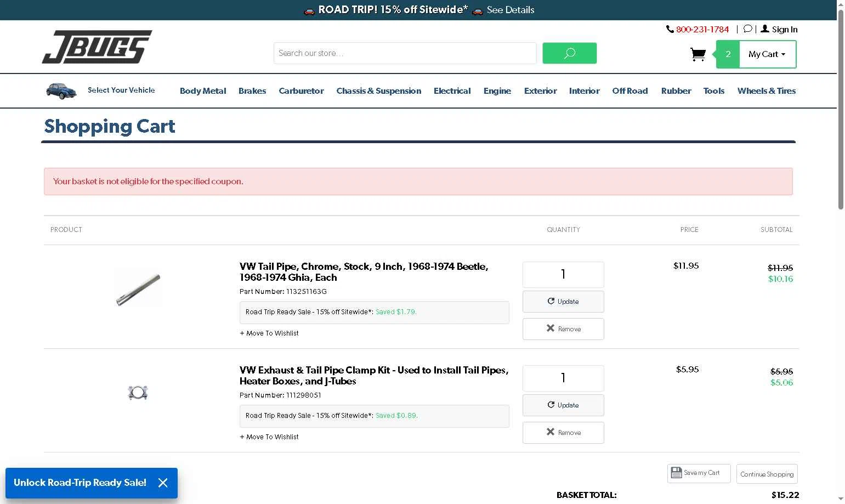Click the discounted subtotal $5.06
The width and height of the screenshot is (845, 504).
click(x=781, y=383)
